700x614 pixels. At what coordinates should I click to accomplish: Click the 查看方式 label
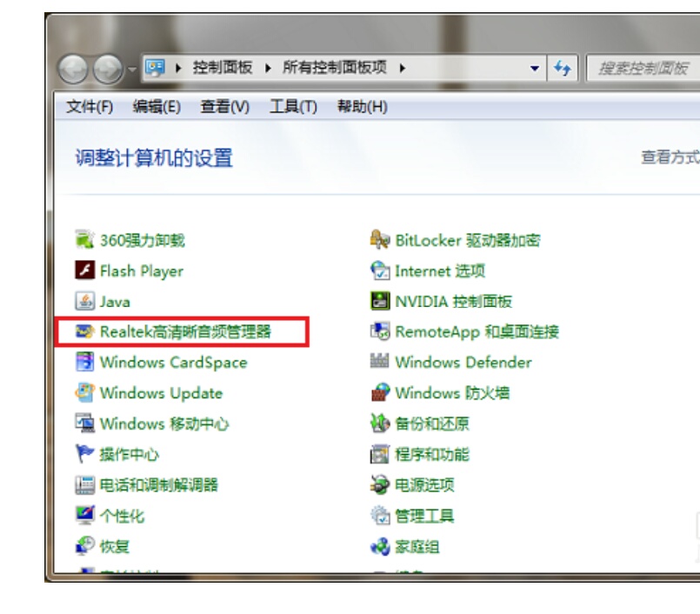tap(670, 157)
